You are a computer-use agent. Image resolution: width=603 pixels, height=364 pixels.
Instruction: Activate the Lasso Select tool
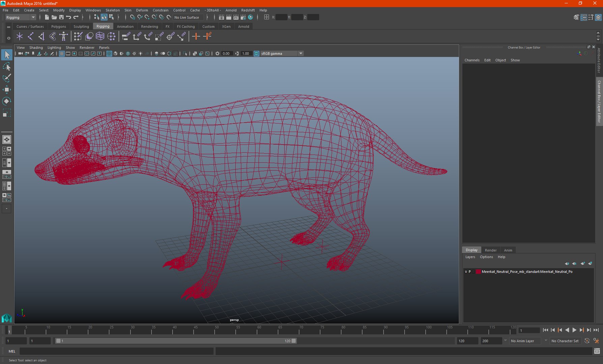[x=7, y=67]
